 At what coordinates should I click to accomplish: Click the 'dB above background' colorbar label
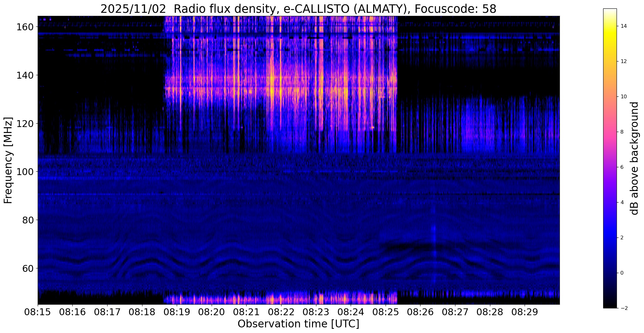pyautogui.click(x=634, y=158)
